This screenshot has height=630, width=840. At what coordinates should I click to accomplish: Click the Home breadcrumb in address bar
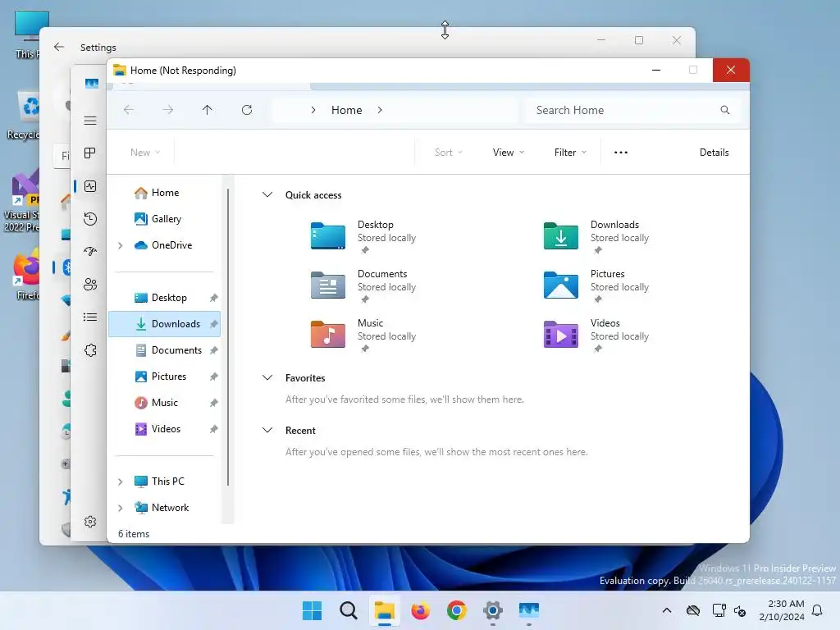tap(347, 110)
